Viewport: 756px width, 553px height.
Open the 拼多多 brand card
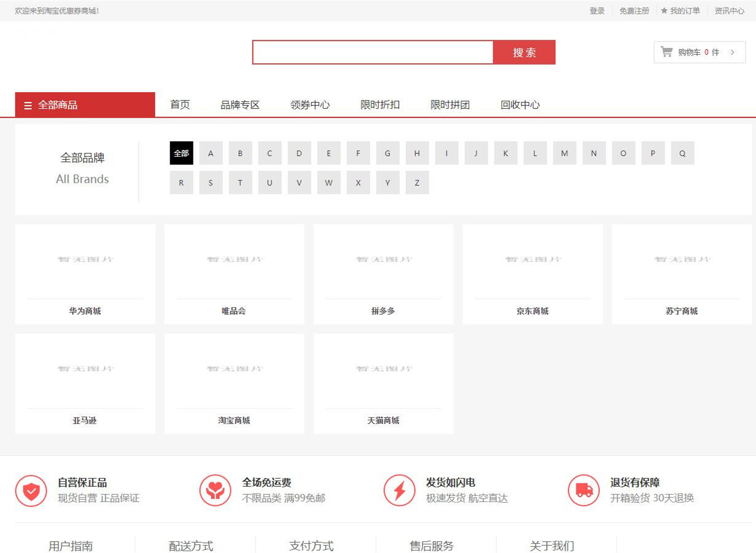[383, 274]
